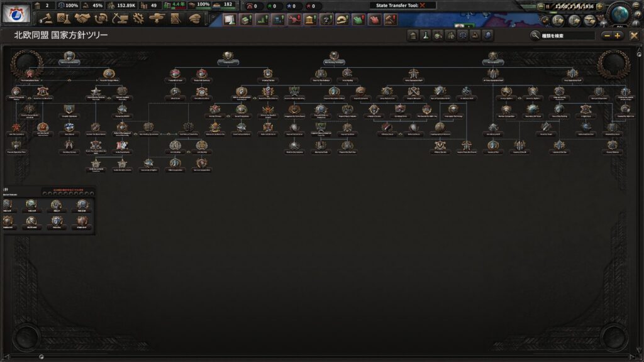Click the horizontal scrollbar thumb
This screenshot has height=362, width=644.
point(42,357)
